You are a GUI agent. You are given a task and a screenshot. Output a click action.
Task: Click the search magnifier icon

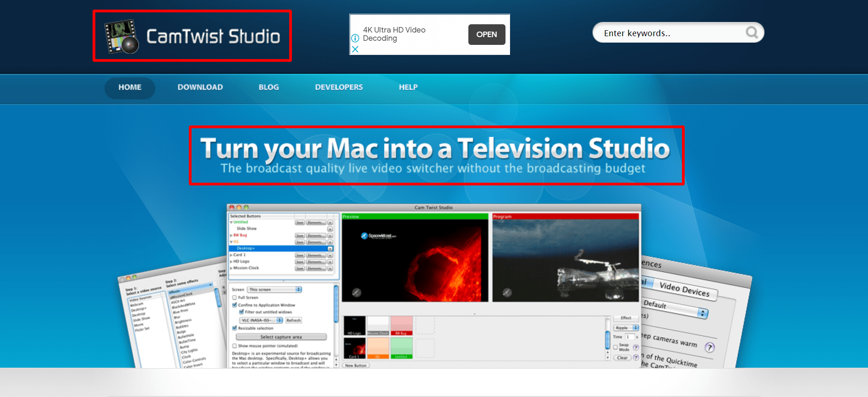[752, 33]
